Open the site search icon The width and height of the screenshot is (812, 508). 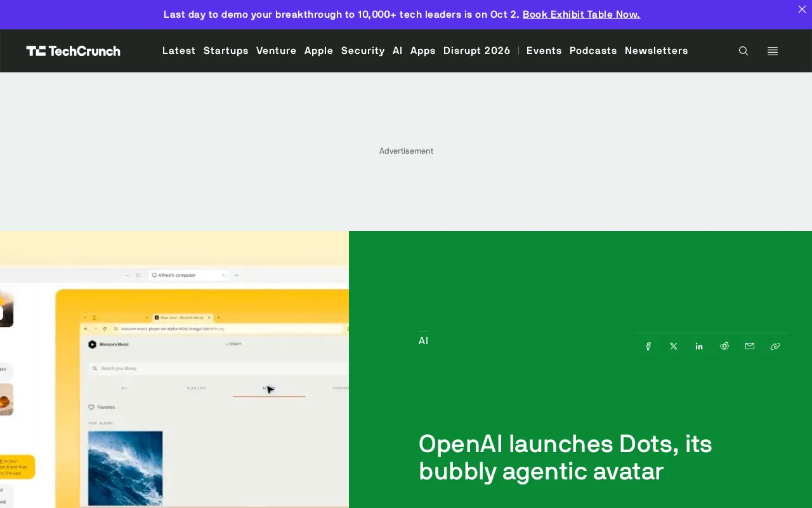point(743,51)
